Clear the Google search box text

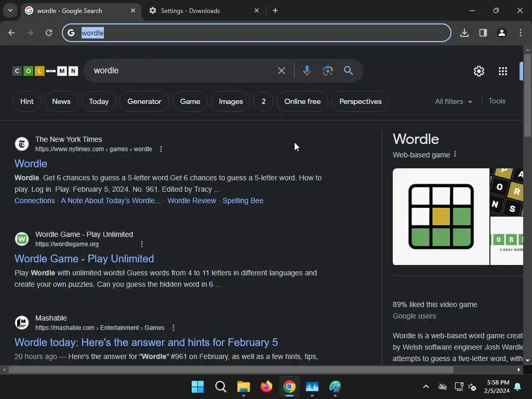pyautogui.click(x=282, y=71)
